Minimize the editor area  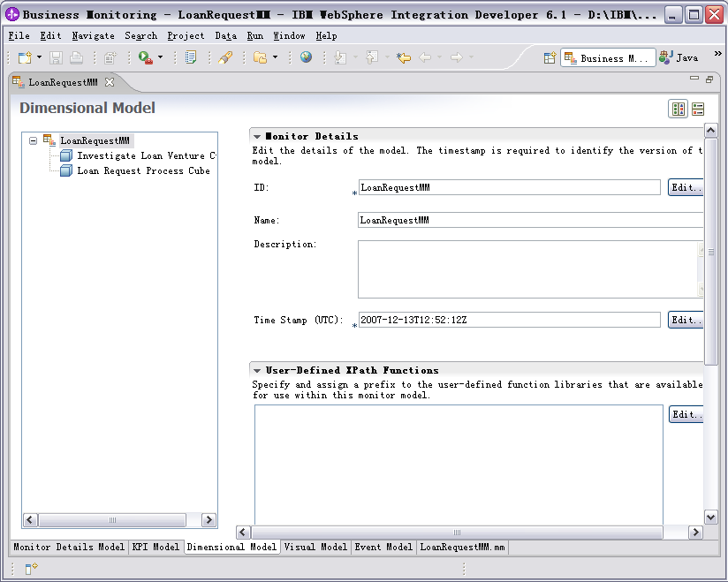[694, 79]
